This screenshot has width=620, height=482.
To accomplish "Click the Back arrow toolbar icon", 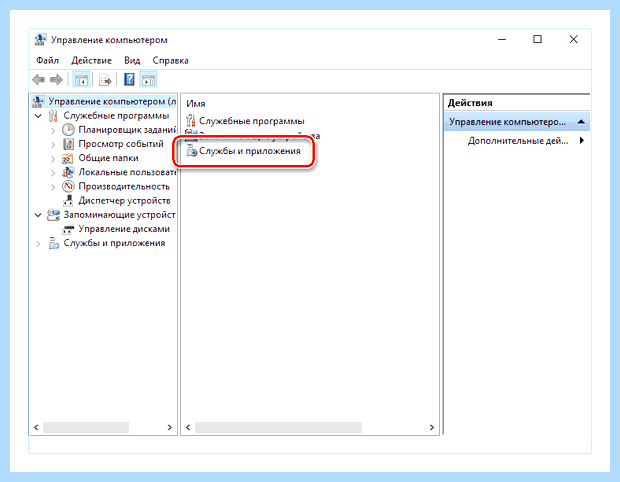I will (38, 80).
